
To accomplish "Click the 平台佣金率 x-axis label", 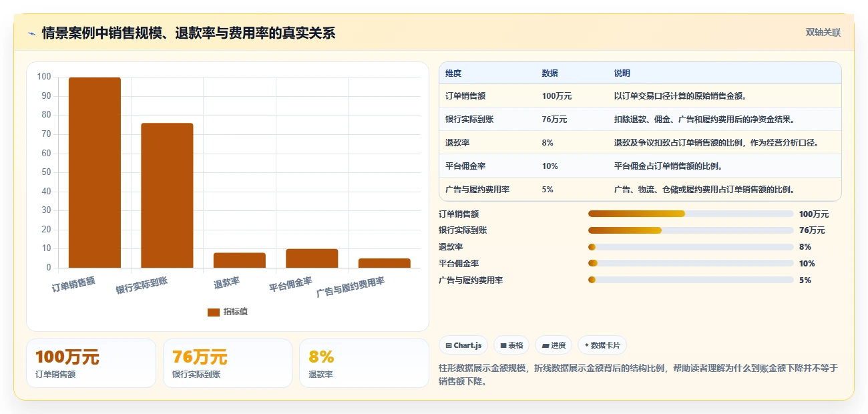I will [291, 284].
